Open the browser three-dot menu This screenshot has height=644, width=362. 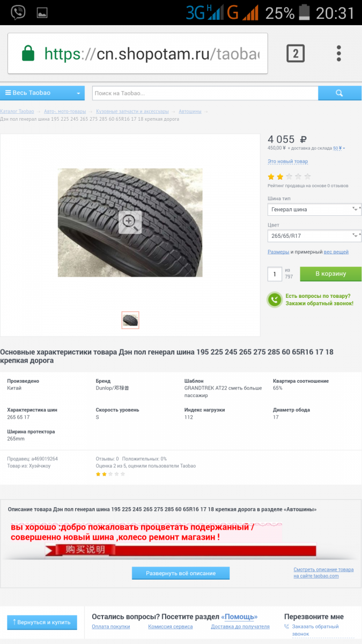339,53
